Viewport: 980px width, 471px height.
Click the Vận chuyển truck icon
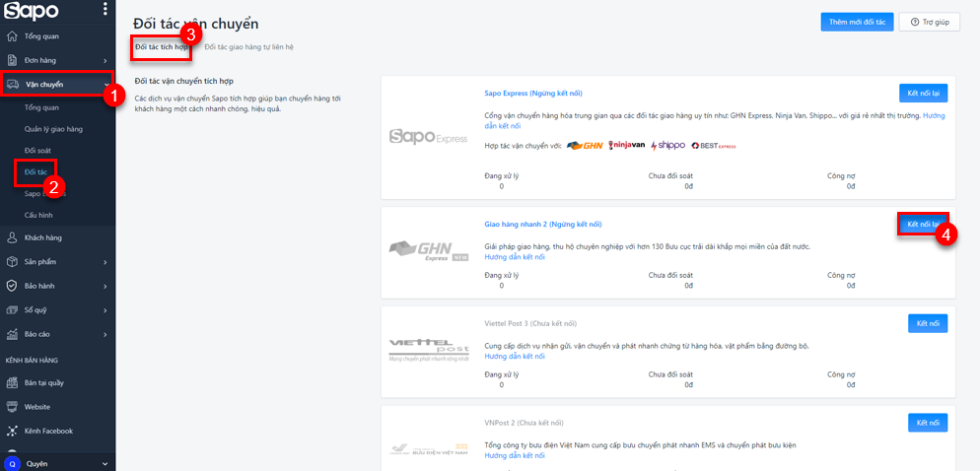[x=12, y=85]
